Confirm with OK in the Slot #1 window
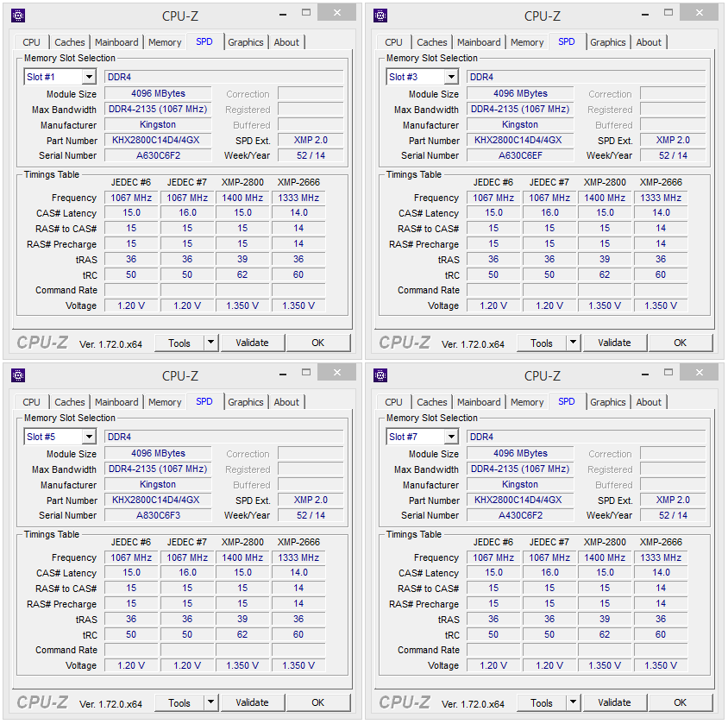 (x=318, y=343)
